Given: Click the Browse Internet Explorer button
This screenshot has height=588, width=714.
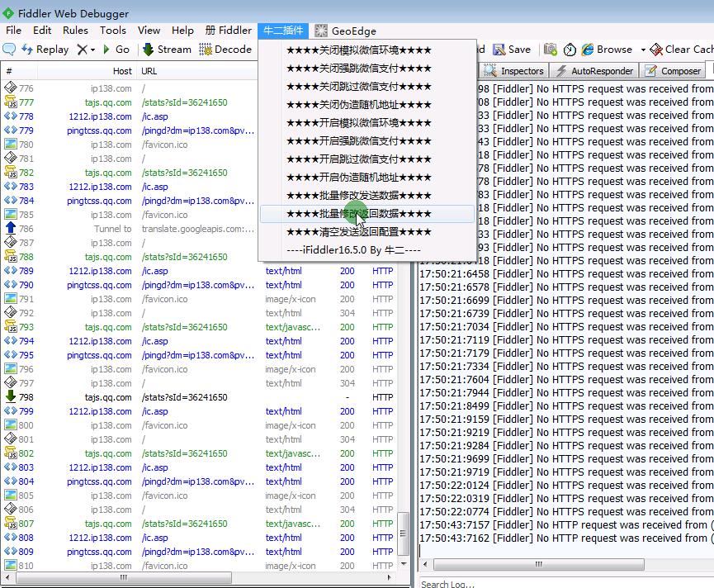Looking at the screenshot, I should 607,50.
